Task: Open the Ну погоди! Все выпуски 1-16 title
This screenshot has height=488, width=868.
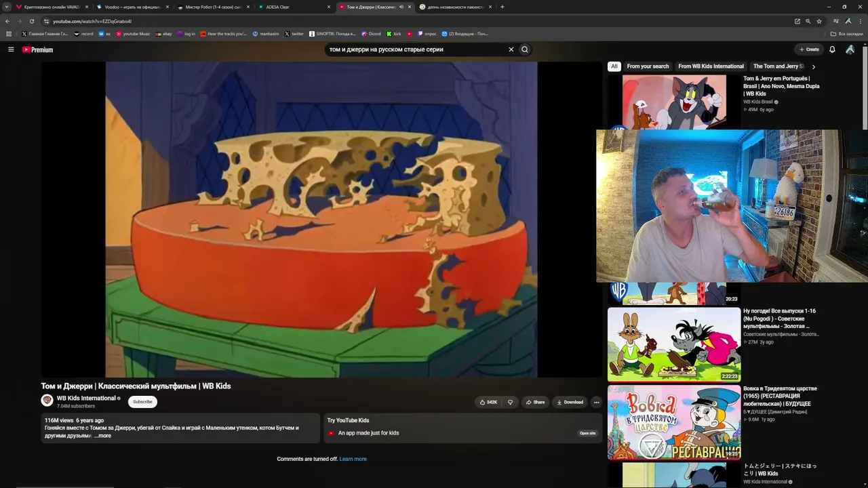Action: tap(779, 319)
